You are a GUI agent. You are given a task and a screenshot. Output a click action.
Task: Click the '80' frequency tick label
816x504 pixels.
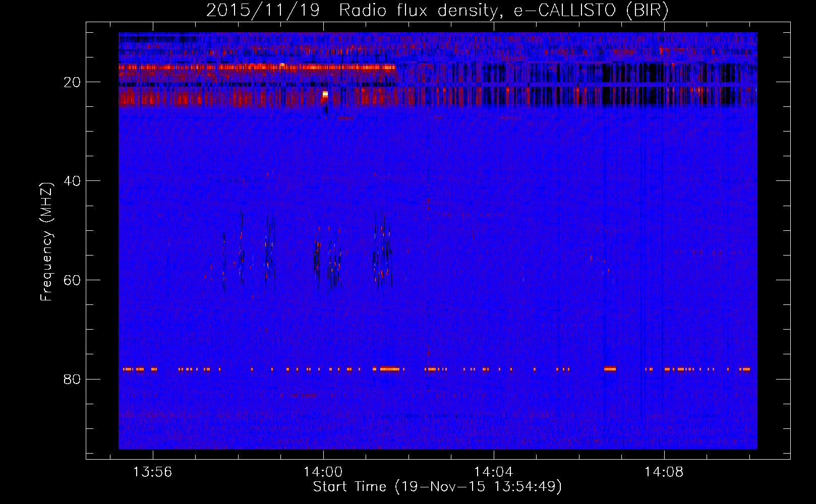(x=73, y=379)
